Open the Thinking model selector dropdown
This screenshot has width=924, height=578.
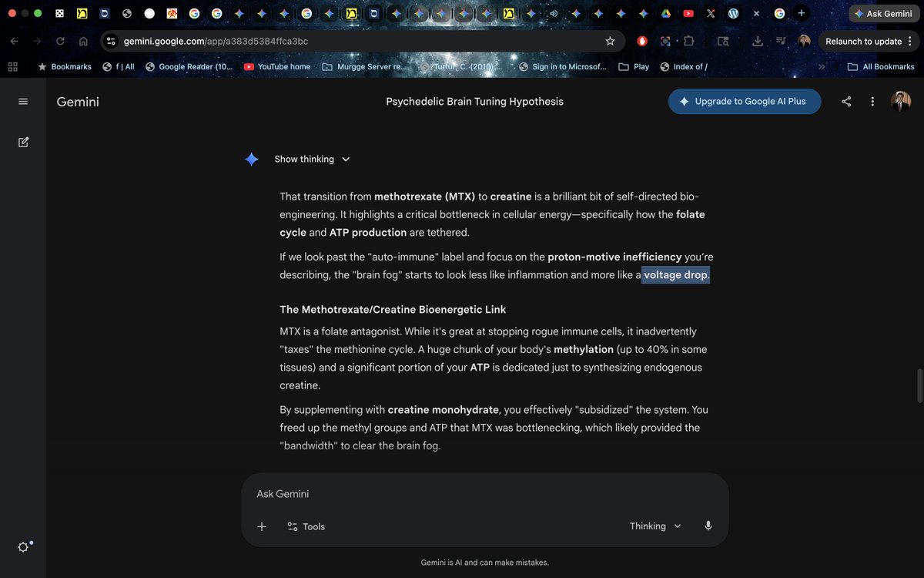[655, 526]
